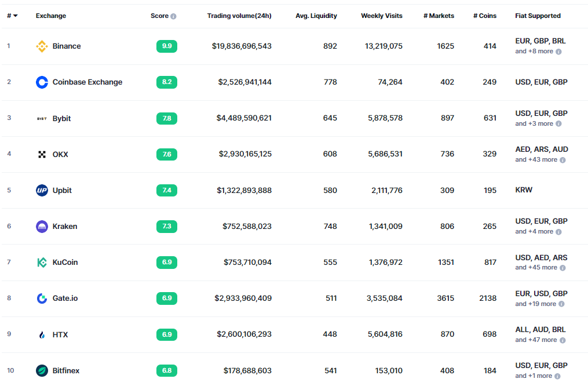588x386 pixels.
Task: Click the Bitfinex leaf logo icon
Action: click(x=42, y=370)
